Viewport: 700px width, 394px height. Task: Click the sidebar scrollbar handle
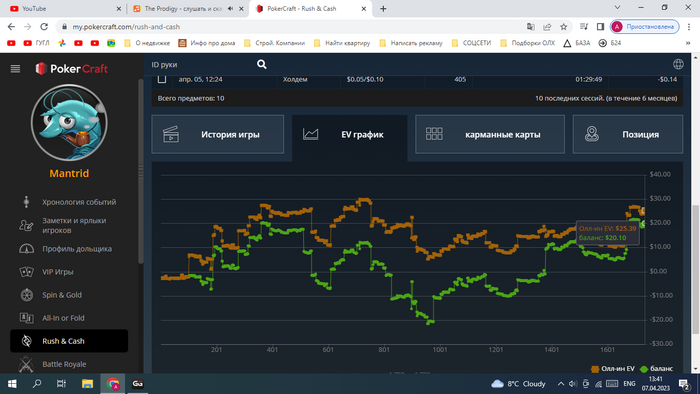click(x=141, y=172)
